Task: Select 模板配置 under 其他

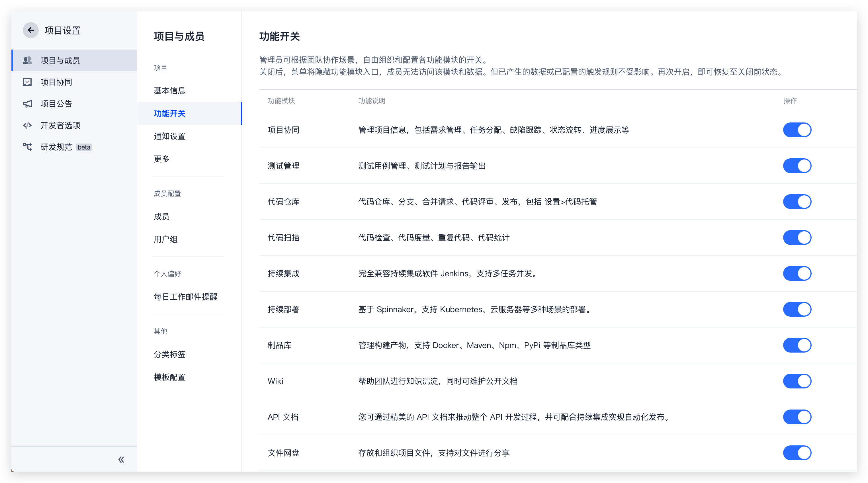Action: tap(169, 377)
